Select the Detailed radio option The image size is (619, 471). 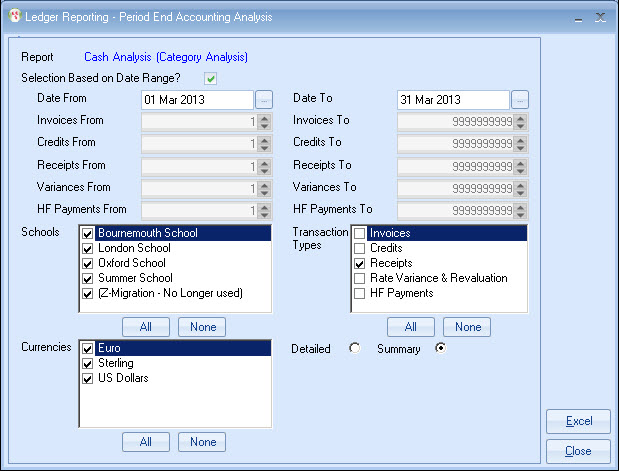pyautogui.click(x=353, y=349)
